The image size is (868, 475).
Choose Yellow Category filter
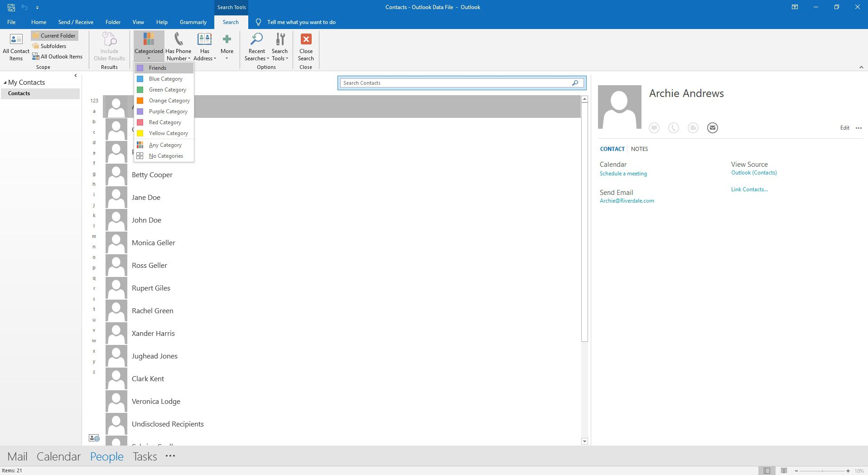tap(164, 133)
